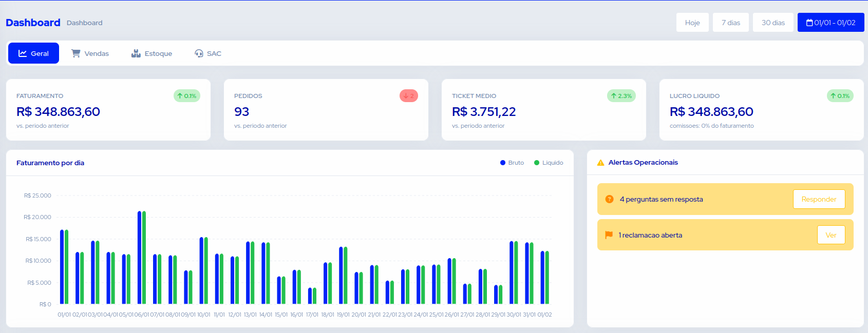The width and height of the screenshot is (868, 333).
Task: Click the blue bar for 30/01
Action: coord(512,272)
